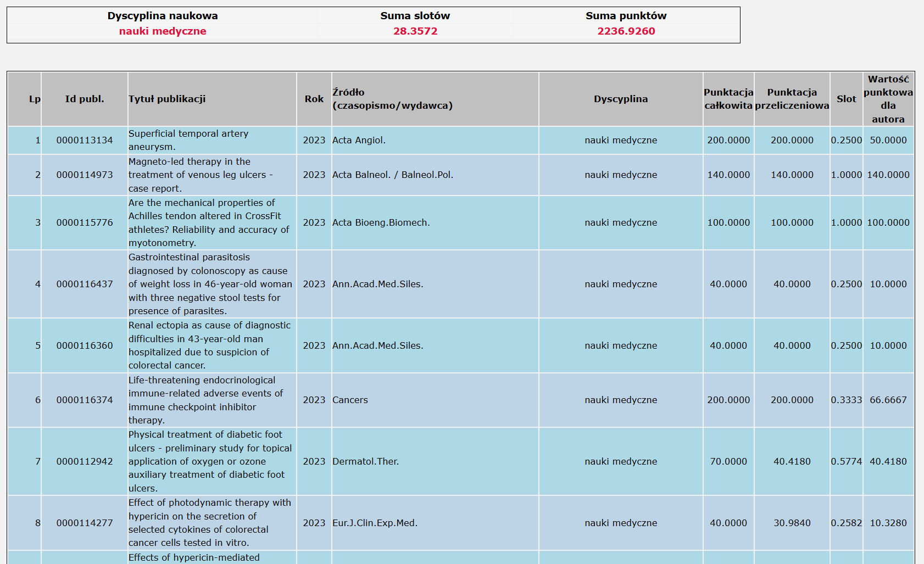
Task: Click the 'Wartość punktowa dla autora' header
Action: (888, 99)
